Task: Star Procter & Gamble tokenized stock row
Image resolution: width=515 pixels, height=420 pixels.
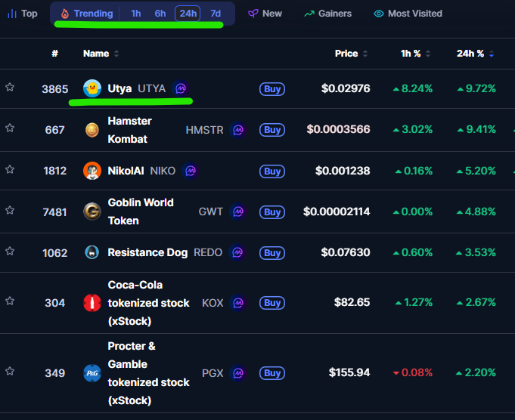Action: click(x=10, y=372)
